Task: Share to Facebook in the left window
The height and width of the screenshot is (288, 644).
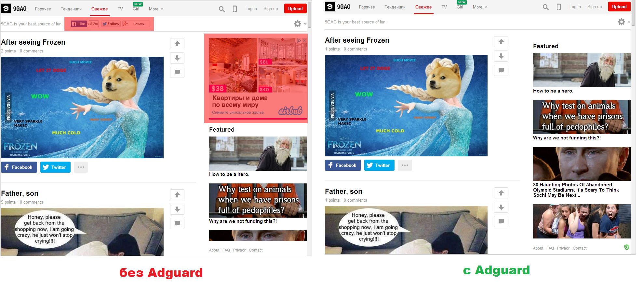Action: point(19,167)
